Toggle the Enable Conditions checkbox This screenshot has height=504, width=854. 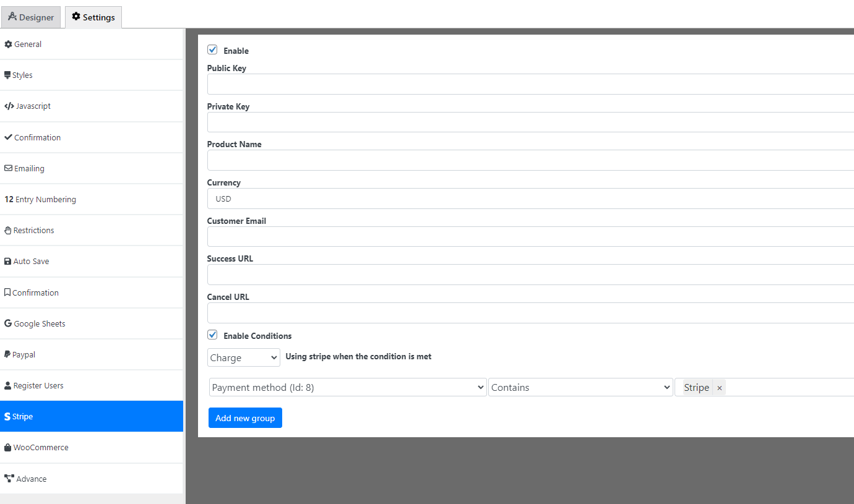(x=212, y=335)
